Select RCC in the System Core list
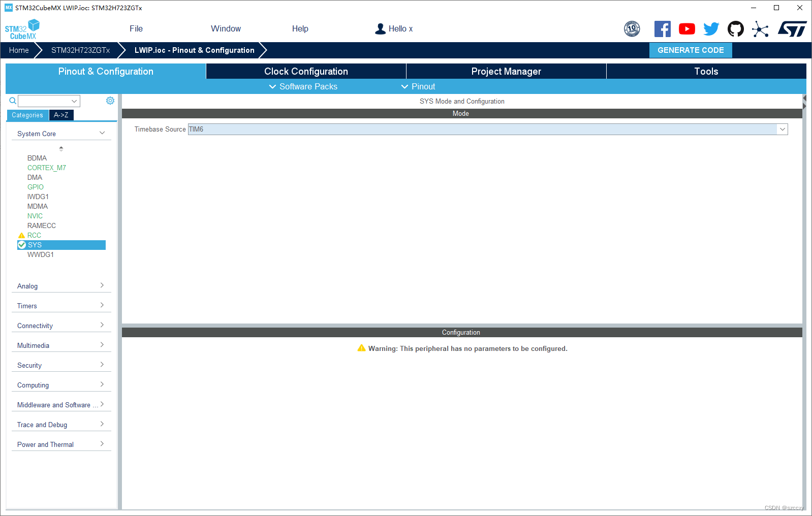The width and height of the screenshot is (812, 516). click(x=34, y=235)
